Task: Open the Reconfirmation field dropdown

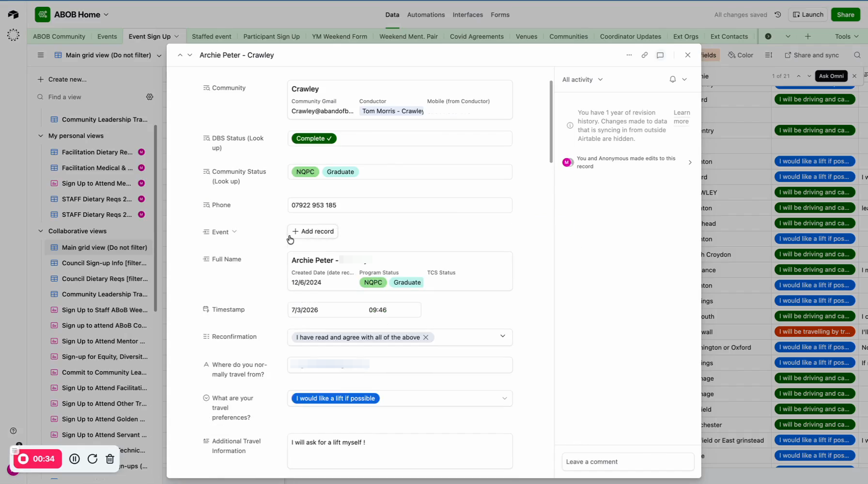Action: (502, 336)
